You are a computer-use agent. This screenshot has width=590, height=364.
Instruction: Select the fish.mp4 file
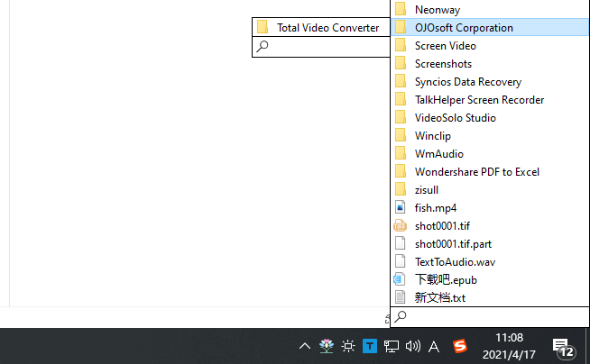pyautogui.click(x=490, y=208)
